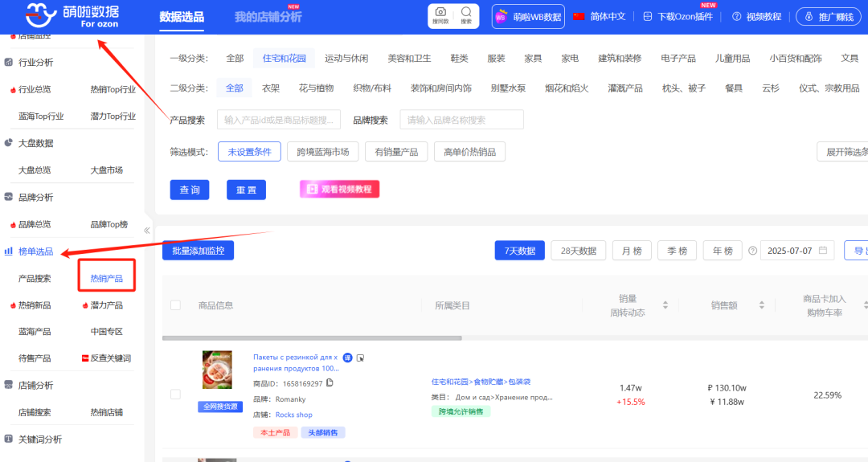
Task: Click the translate icon beside product title
Action: [347, 358]
